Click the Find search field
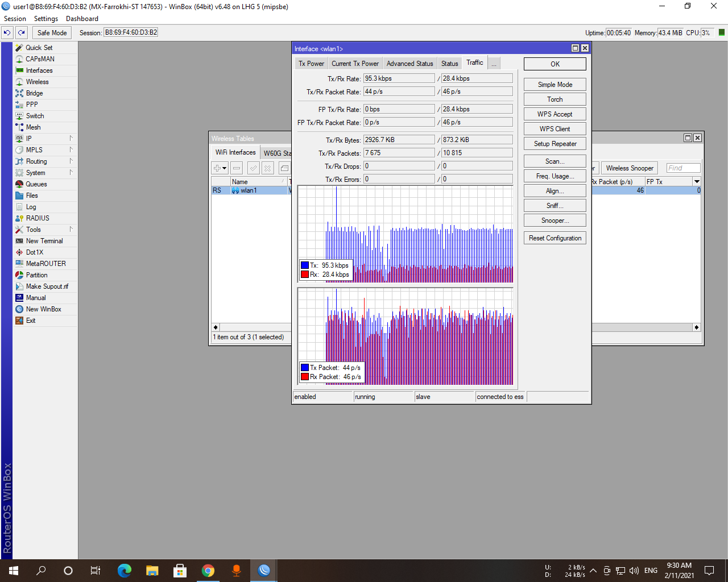The height and width of the screenshot is (582, 728). [x=683, y=168]
